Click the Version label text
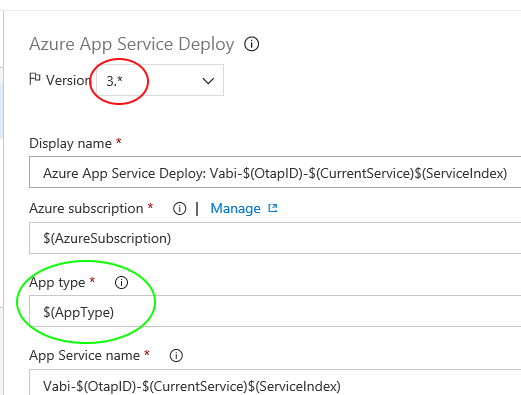 point(68,80)
